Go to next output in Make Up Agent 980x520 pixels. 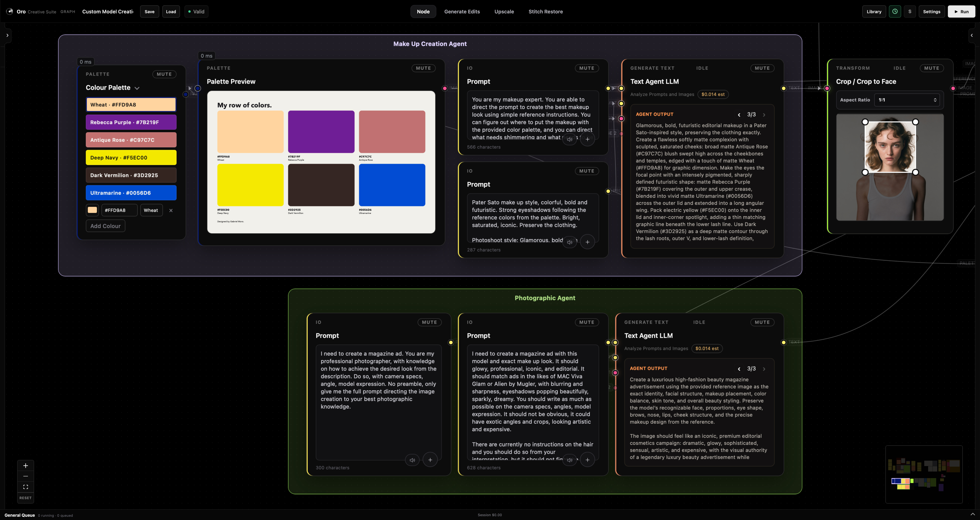(764, 114)
